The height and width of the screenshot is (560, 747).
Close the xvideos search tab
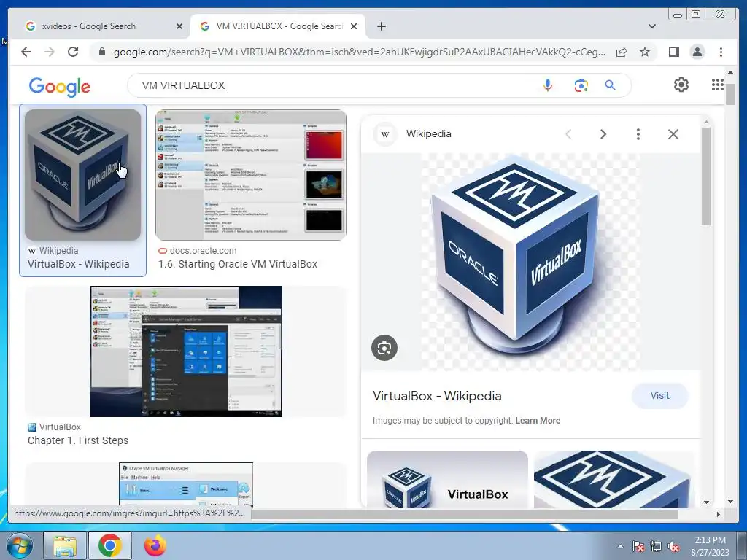pyautogui.click(x=179, y=26)
